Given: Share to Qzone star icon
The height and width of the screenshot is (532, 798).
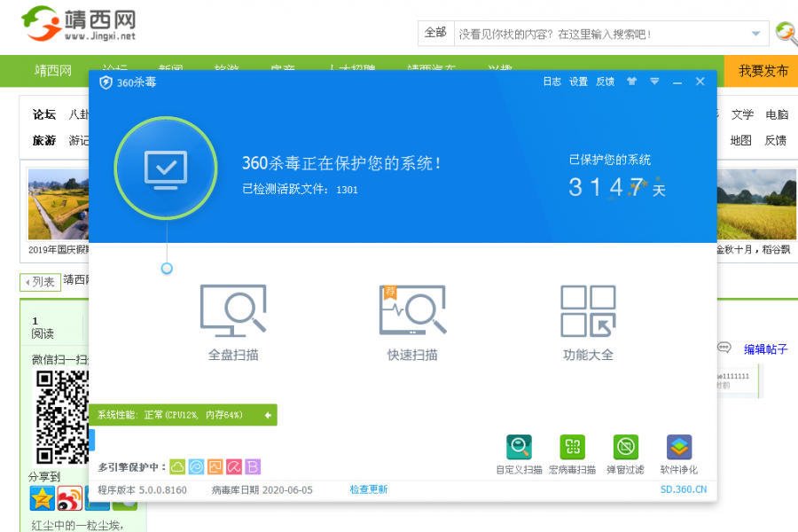Looking at the screenshot, I should tap(43, 498).
